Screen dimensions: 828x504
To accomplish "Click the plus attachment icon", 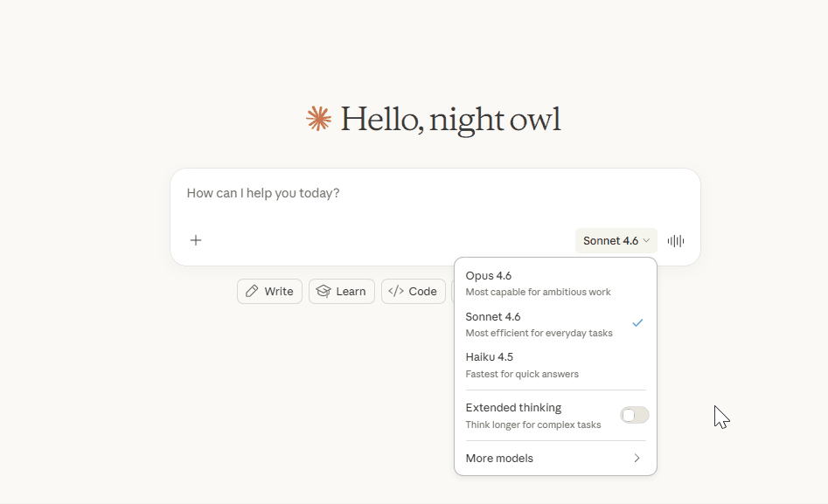I will point(195,241).
